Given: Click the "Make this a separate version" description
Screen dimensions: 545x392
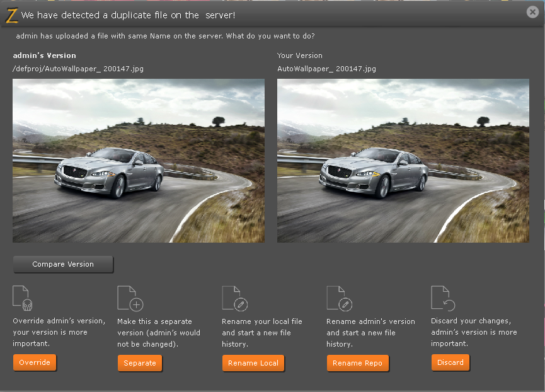Looking at the screenshot, I should tap(159, 333).
